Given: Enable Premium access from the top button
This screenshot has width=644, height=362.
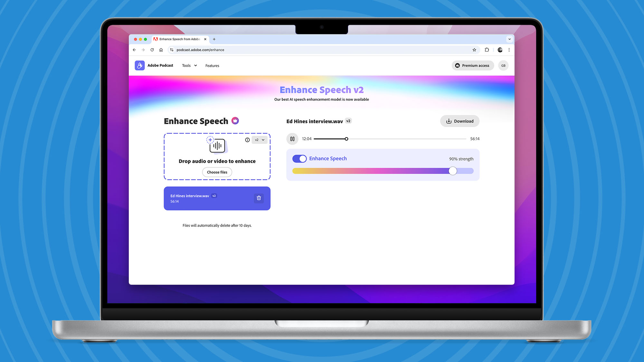Looking at the screenshot, I should (472, 65).
